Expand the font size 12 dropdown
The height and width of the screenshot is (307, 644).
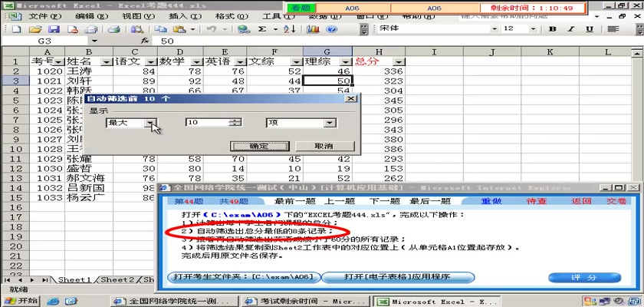click(533, 28)
